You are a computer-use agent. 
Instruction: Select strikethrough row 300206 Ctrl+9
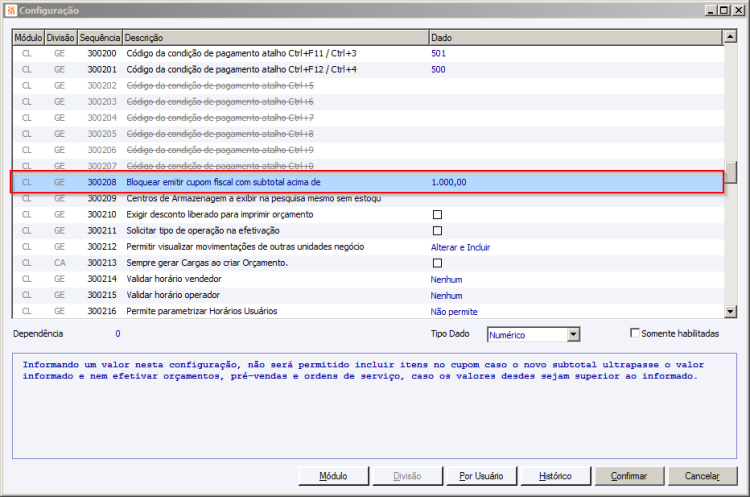220,150
